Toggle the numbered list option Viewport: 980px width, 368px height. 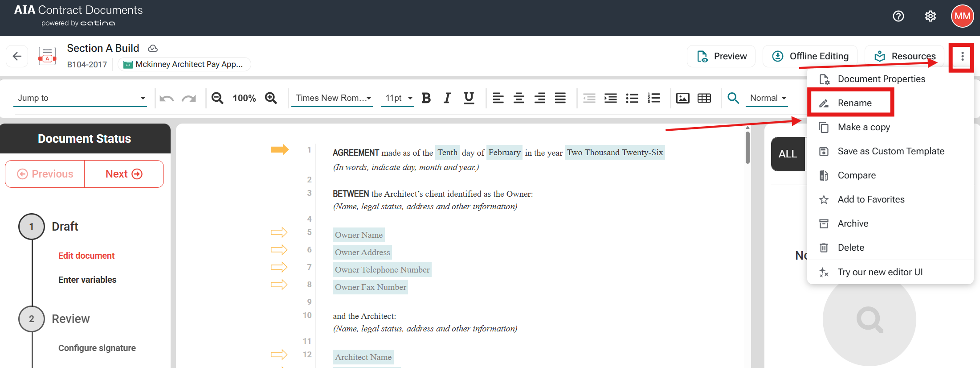pyautogui.click(x=653, y=98)
